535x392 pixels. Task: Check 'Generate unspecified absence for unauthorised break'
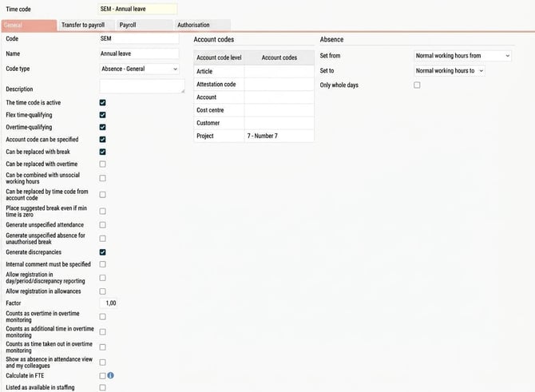point(102,238)
